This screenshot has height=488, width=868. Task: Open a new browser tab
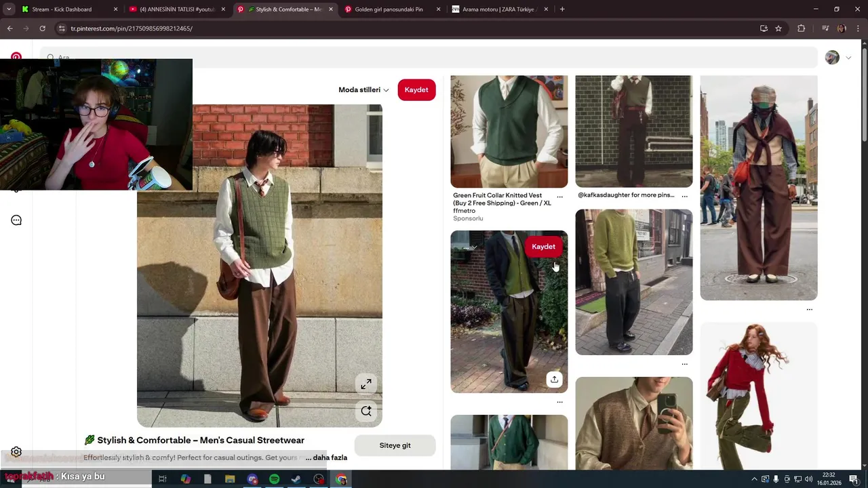pyautogui.click(x=562, y=9)
